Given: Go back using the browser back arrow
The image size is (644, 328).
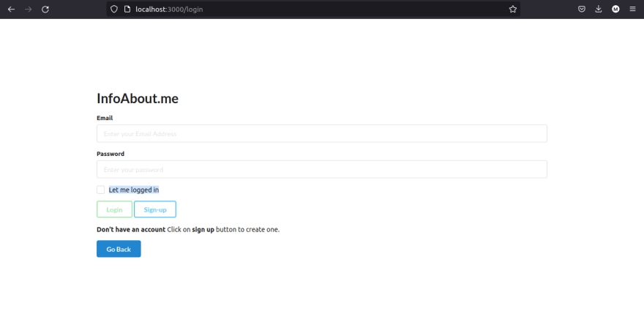Looking at the screenshot, I should click(x=11, y=9).
